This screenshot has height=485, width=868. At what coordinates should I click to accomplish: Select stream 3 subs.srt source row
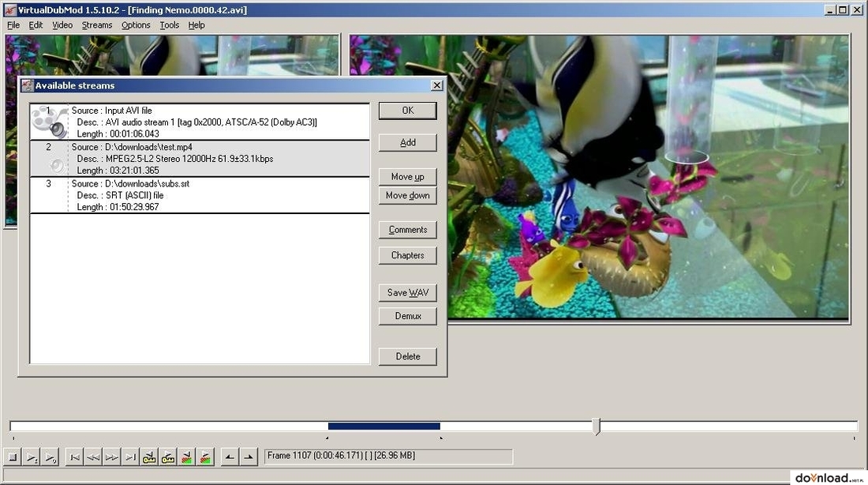tap(200, 195)
